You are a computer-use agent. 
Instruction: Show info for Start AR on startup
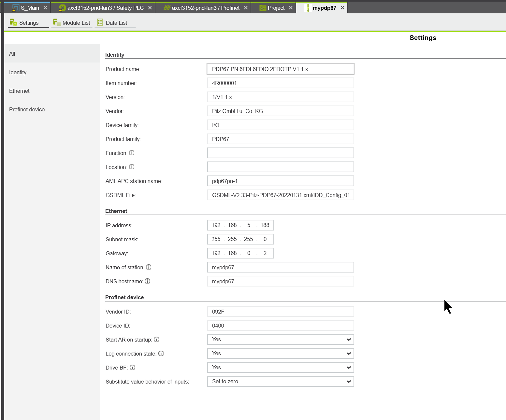pyautogui.click(x=156, y=339)
